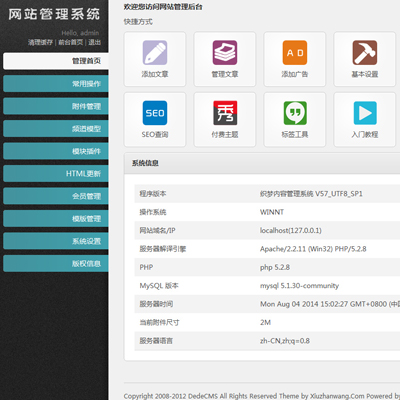Click the SEO查询 icon

click(155, 113)
